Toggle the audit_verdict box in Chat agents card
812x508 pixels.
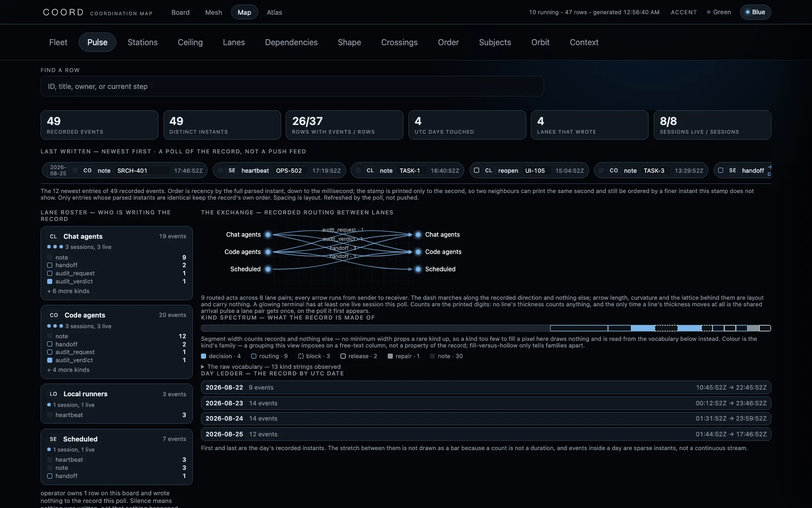tap(50, 281)
